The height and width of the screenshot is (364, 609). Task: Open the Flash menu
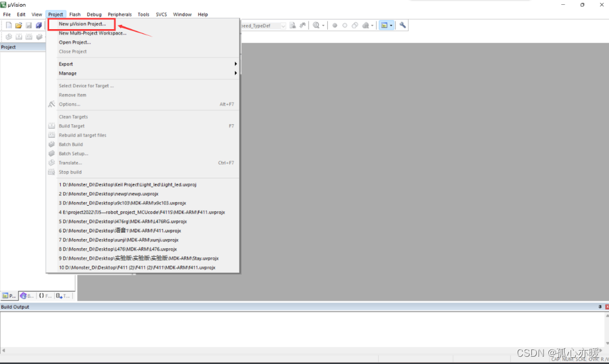(x=75, y=15)
